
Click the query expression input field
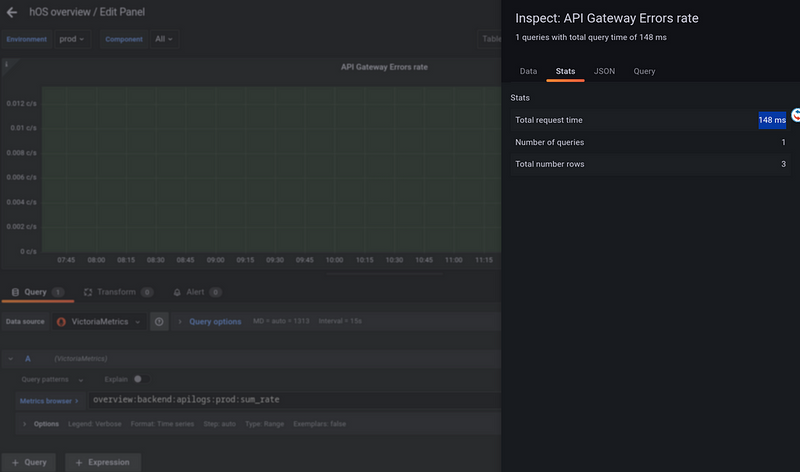click(x=290, y=400)
